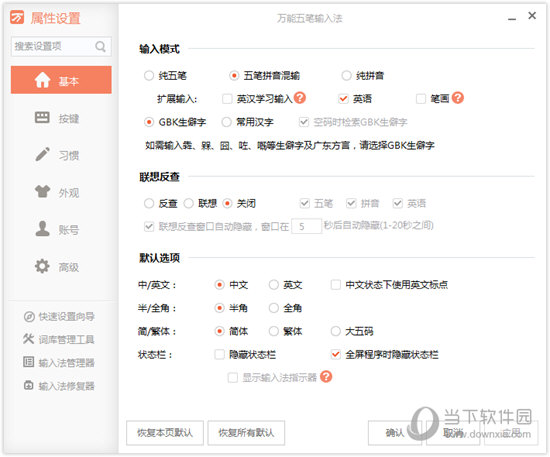Toggle 显示输入法指示器 checkbox

tap(233, 378)
